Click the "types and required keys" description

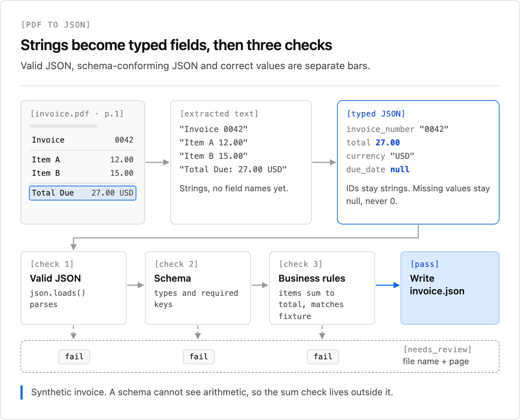pyautogui.click(x=196, y=299)
